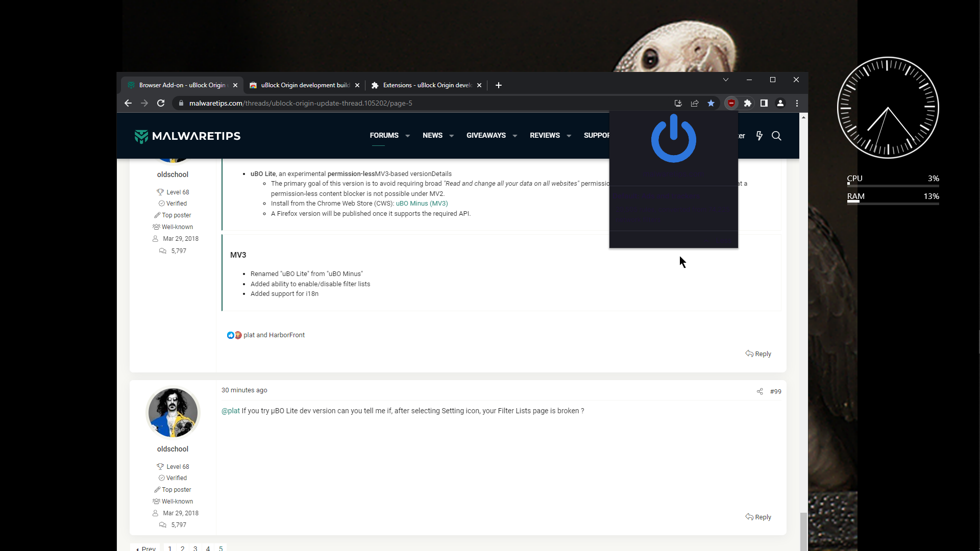This screenshot has width=980, height=551.
Task: Go to page 2 of the thread
Action: point(182,548)
